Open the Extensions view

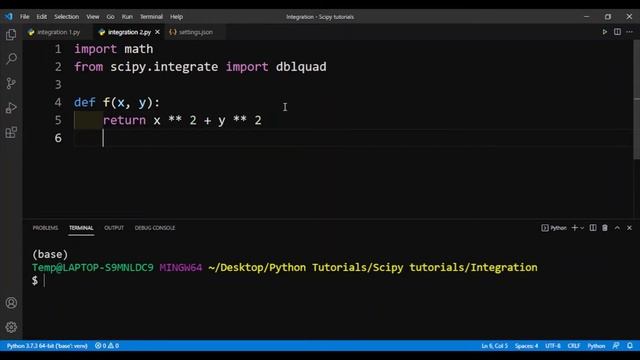tap(11, 132)
